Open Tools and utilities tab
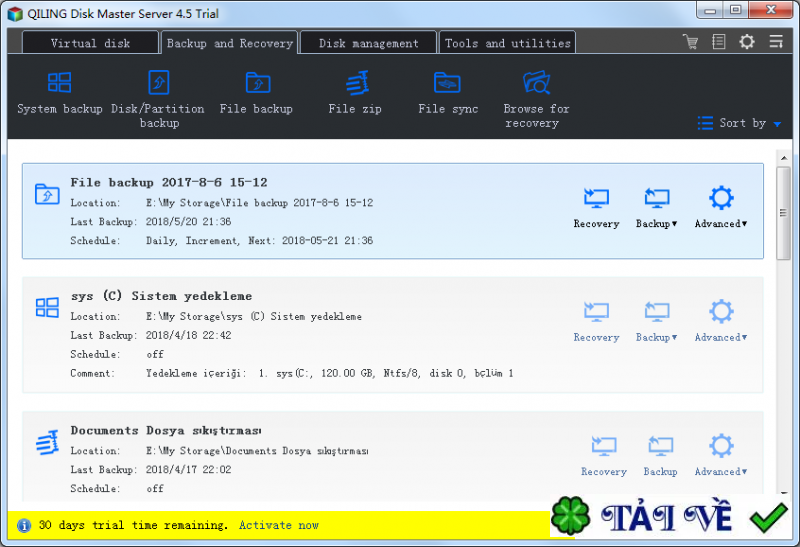This screenshot has width=800, height=547. pyautogui.click(x=508, y=43)
